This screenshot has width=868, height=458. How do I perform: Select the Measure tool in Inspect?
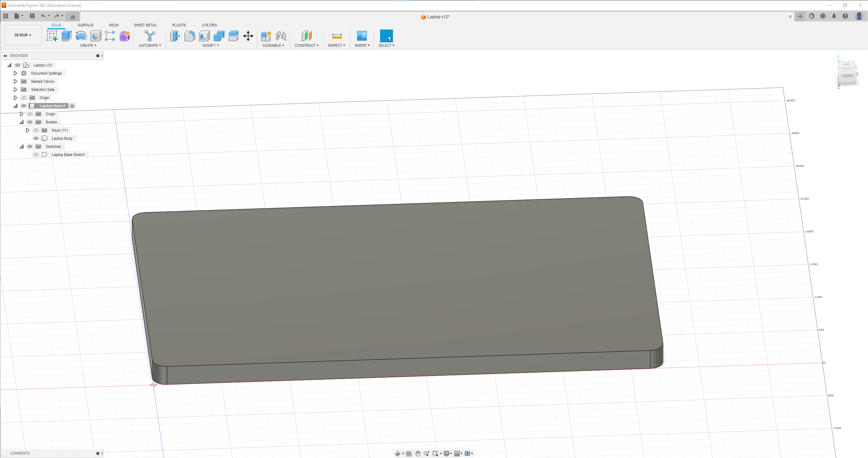(x=336, y=36)
